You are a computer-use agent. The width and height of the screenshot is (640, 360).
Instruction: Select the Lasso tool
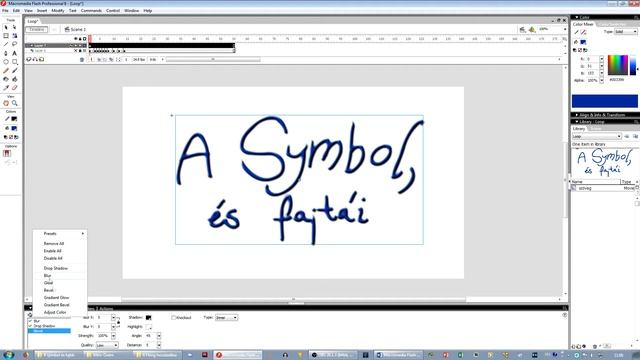click(x=15, y=44)
